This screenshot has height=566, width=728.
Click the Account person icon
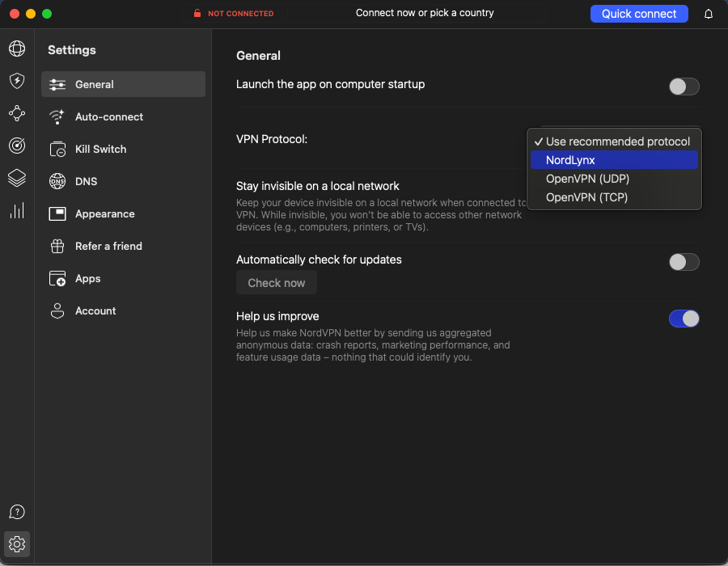tap(57, 310)
